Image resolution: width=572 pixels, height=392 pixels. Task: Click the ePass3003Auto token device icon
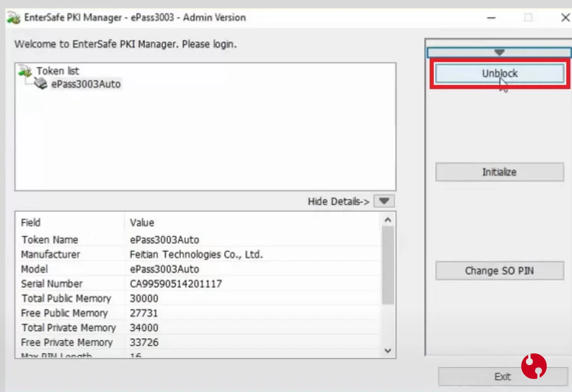coord(41,83)
